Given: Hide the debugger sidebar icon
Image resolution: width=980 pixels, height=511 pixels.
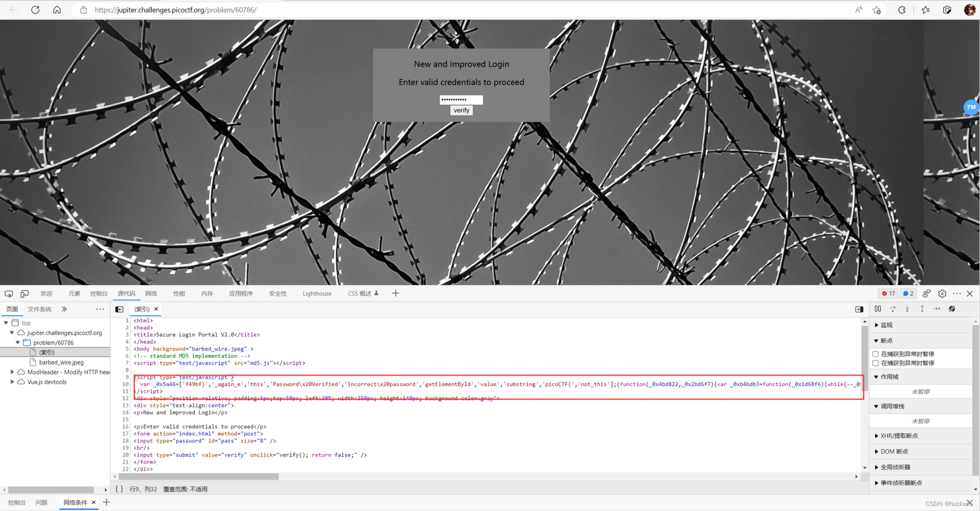Looking at the screenshot, I should pyautogui.click(x=859, y=309).
